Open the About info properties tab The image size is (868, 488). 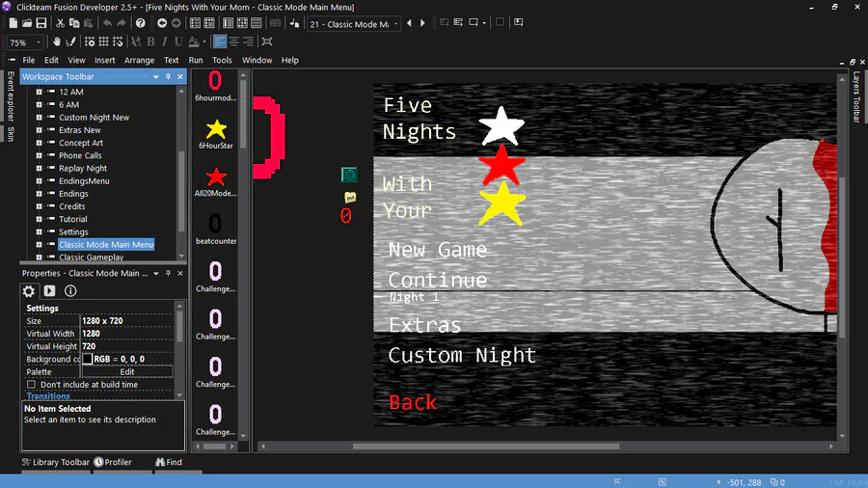point(70,290)
